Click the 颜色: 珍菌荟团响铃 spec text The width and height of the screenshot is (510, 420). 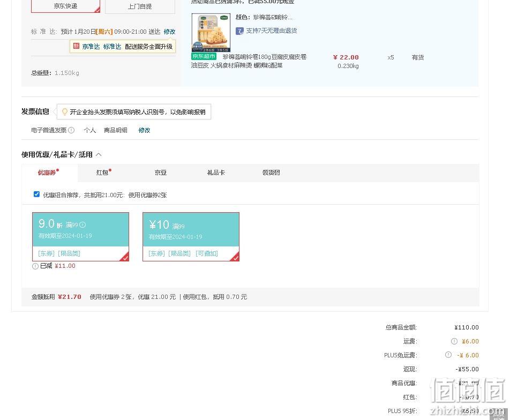pos(264,17)
